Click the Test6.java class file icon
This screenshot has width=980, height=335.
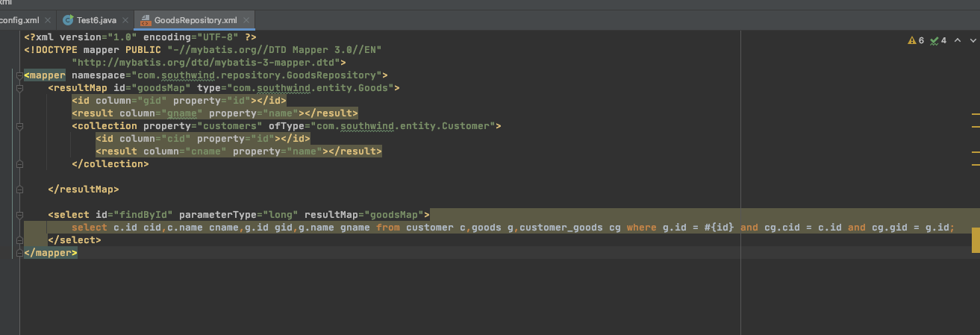click(68, 19)
